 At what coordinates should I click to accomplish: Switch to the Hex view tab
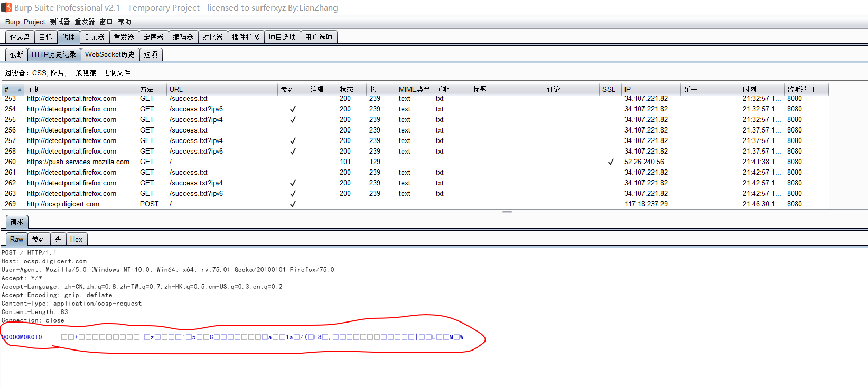[x=76, y=240]
